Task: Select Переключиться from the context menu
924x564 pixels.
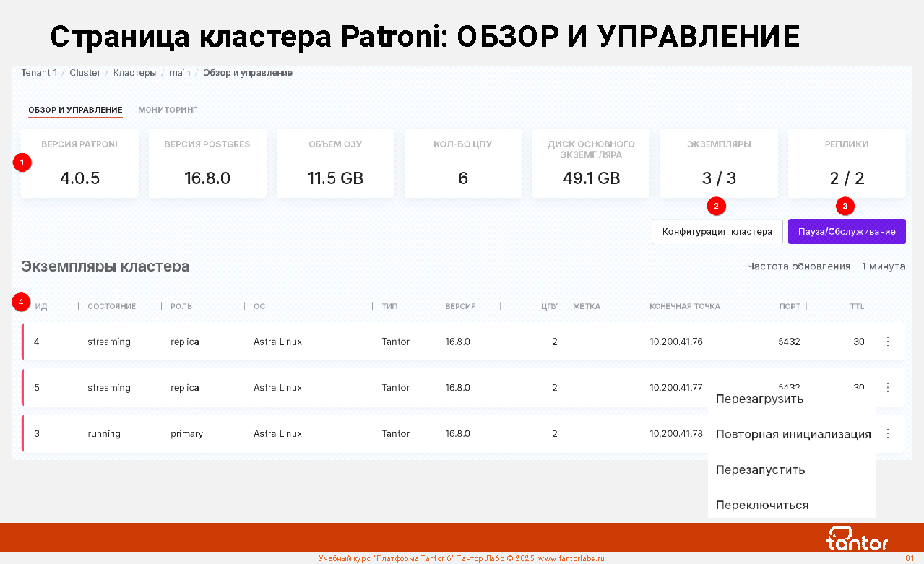Action: [762, 506]
